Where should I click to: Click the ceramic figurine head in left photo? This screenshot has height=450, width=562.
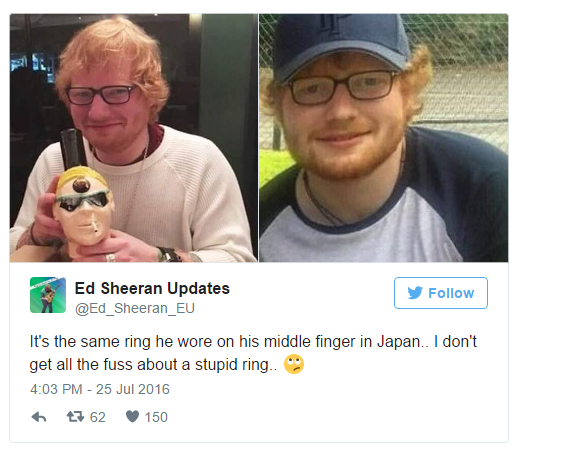(83, 208)
